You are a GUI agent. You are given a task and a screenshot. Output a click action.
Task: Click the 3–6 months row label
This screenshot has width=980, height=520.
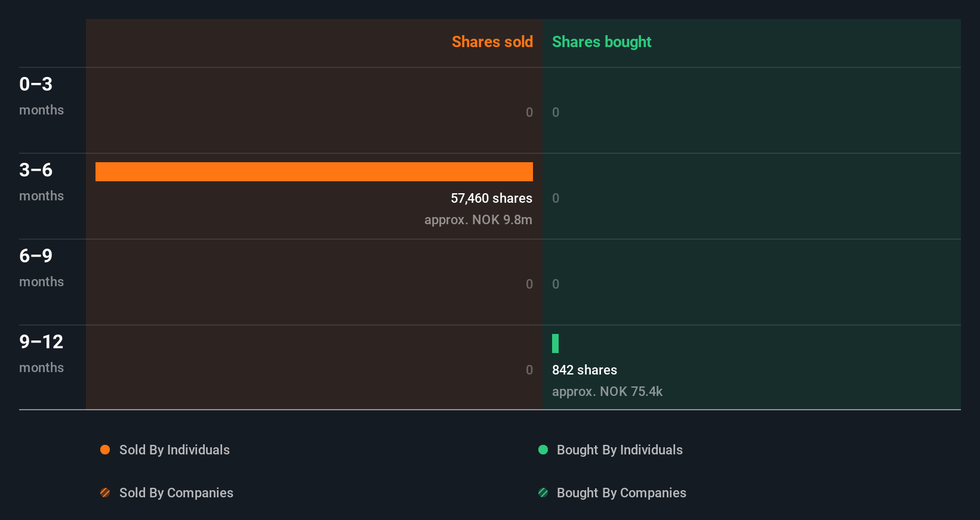pos(41,182)
